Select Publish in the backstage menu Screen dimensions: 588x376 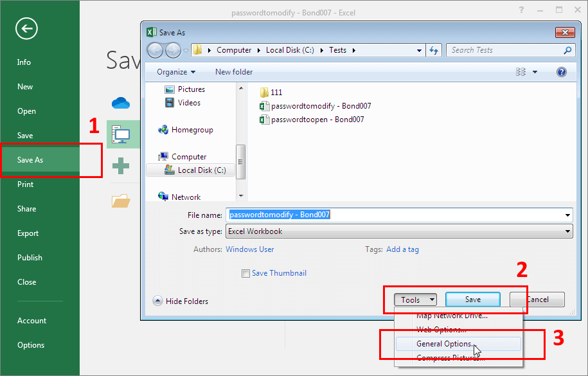(30, 258)
